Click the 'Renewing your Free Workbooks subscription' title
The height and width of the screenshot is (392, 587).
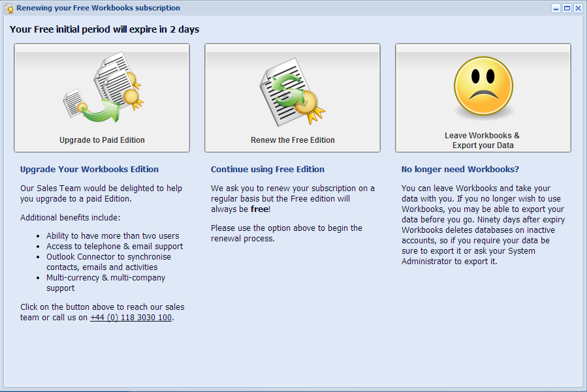tap(98, 8)
